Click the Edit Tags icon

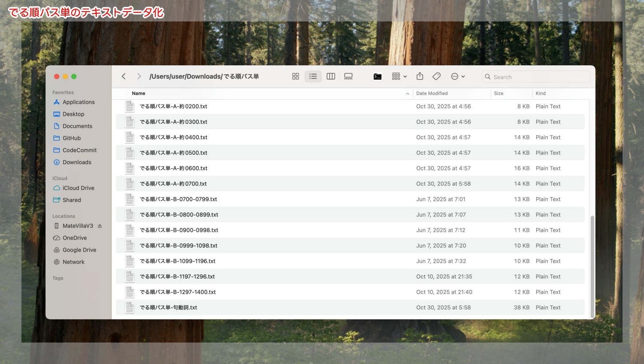tap(437, 76)
